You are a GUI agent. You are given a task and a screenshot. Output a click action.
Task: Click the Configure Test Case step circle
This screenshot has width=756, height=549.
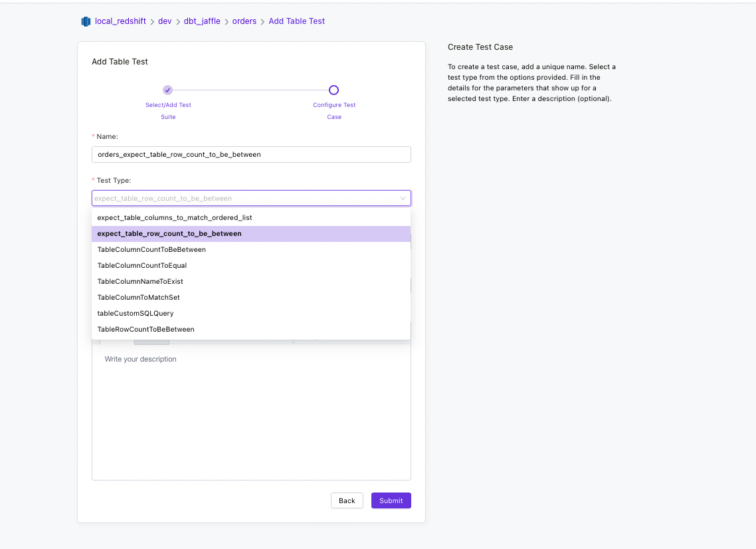point(333,90)
